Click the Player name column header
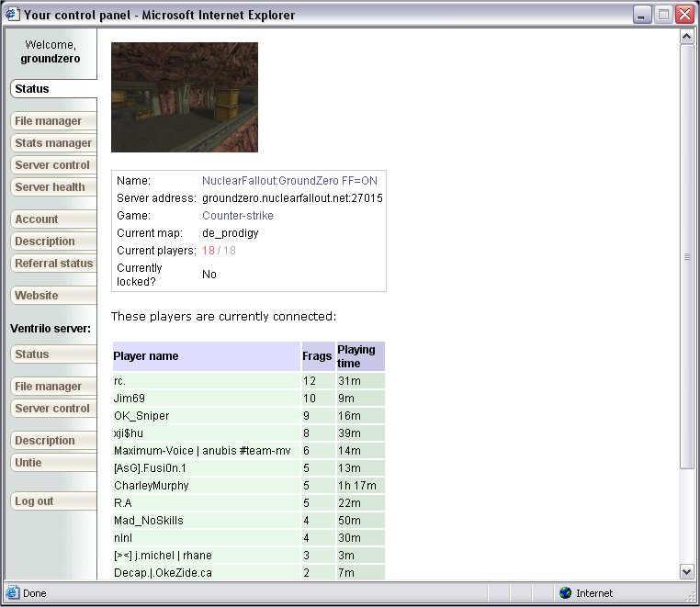The image size is (700, 607). coord(207,356)
